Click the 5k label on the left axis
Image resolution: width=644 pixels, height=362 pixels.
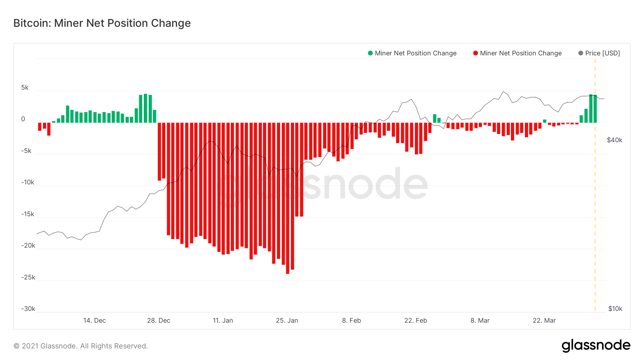[25, 88]
